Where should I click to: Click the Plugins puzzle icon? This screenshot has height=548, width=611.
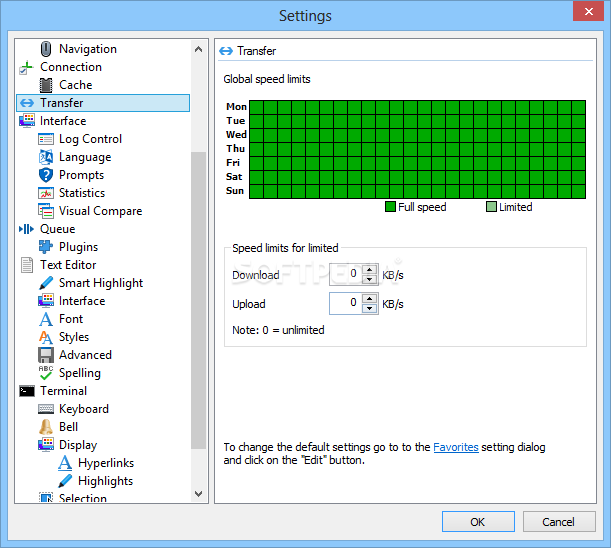point(46,247)
